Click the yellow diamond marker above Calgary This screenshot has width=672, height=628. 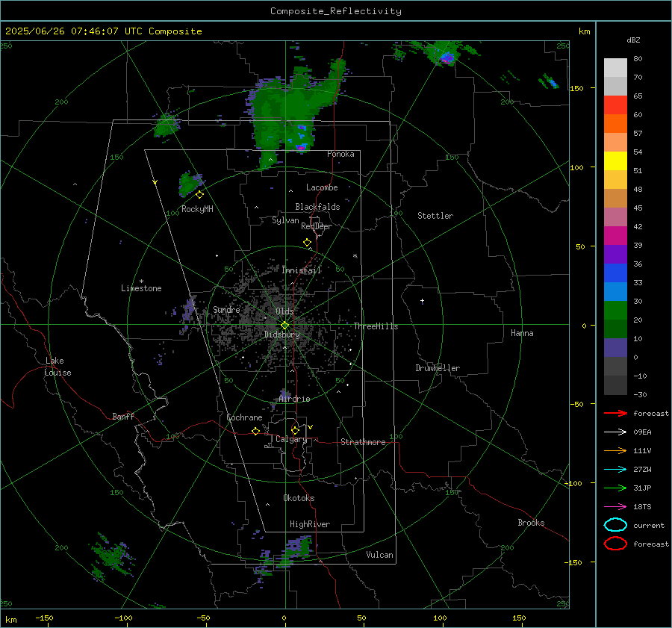pyautogui.click(x=295, y=430)
